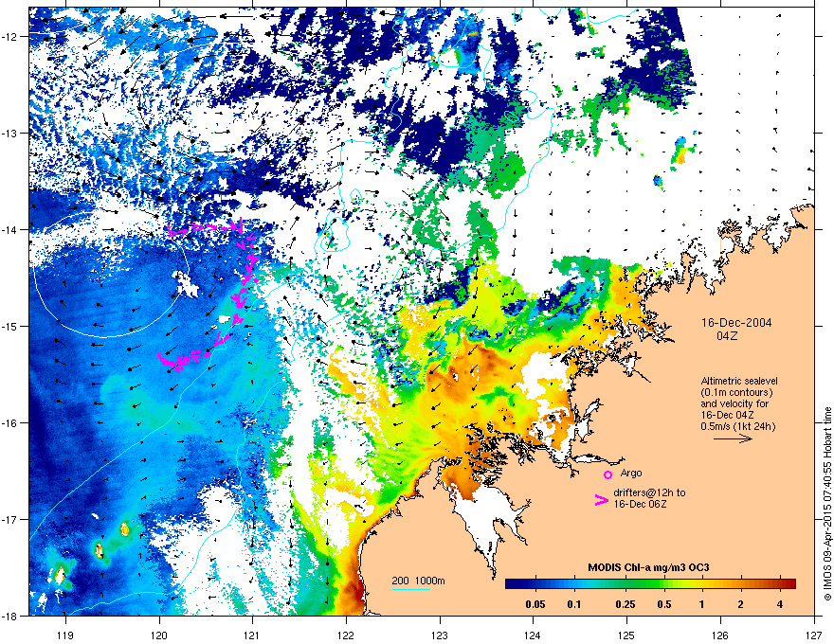Click the colorbar value 0.5
Image resolution: width=834 pixels, height=644 pixels.
[x=664, y=604]
